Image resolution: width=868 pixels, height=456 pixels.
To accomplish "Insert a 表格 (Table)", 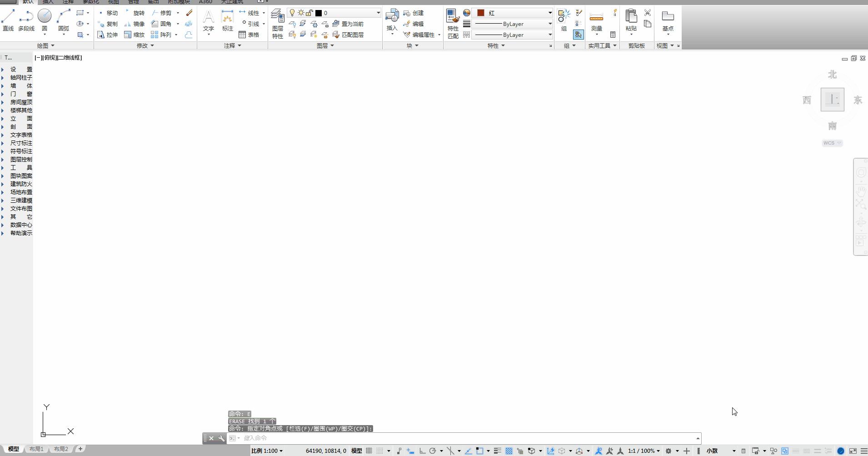I will click(x=249, y=35).
